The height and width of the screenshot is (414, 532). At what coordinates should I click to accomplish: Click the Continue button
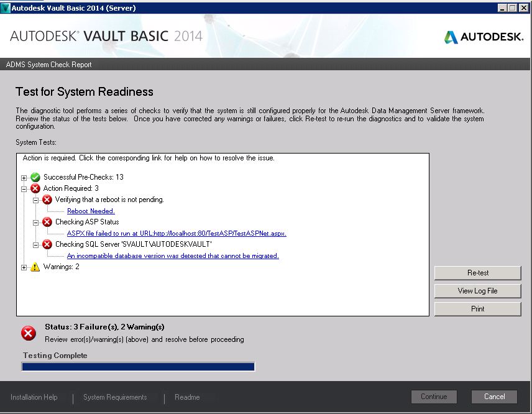[x=434, y=397]
